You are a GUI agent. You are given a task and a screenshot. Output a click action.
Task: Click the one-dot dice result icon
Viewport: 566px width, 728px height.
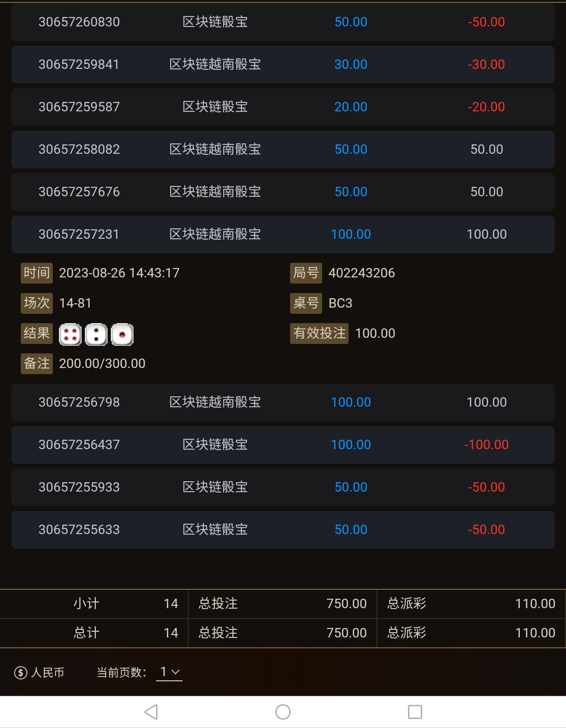click(x=122, y=335)
